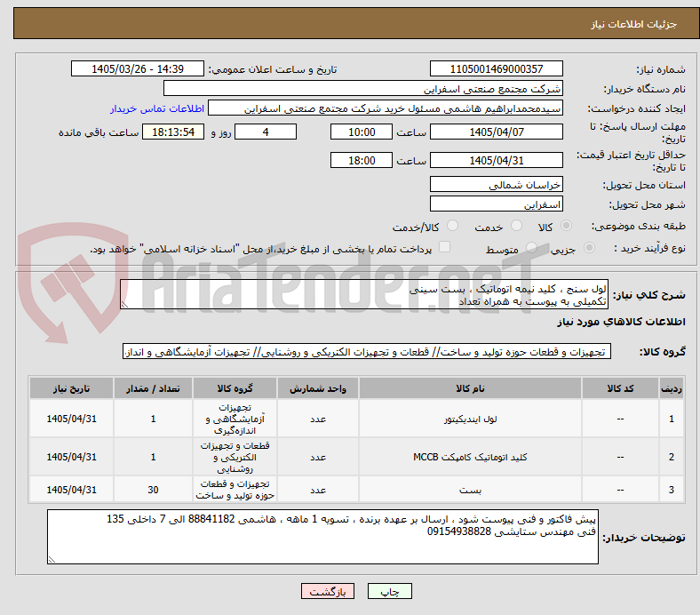The width and height of the screenshot is (700, 615).
Task: Grab the resize handle of توضیحات خریدار box
Action: click(x=52, y=559)
